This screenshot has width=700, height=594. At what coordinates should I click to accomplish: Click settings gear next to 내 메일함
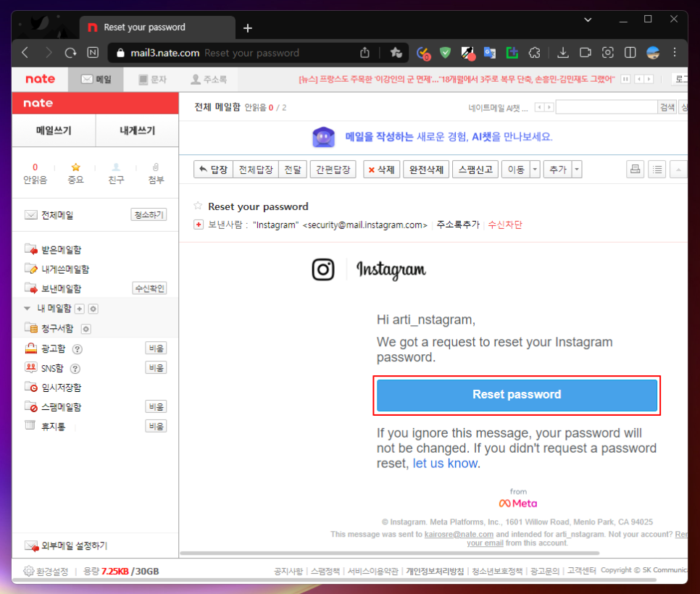(x=93, y=309)
